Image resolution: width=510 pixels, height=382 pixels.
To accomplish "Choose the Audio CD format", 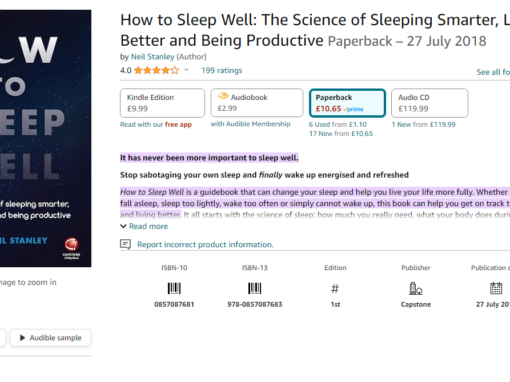I will (x=430, y=103).
